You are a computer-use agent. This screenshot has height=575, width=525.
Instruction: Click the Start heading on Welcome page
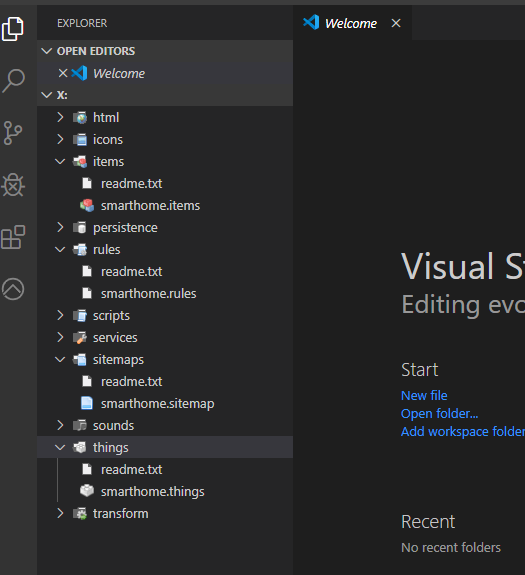point(420,370)
